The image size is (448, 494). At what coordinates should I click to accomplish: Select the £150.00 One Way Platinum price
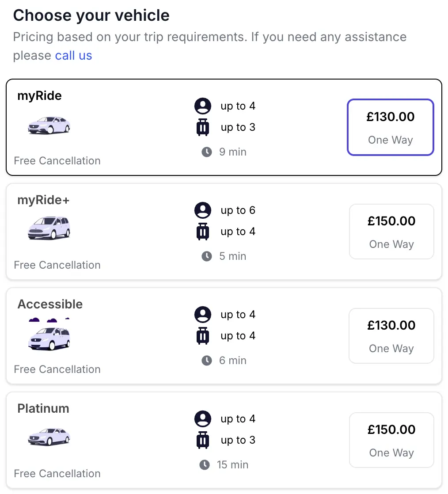391,440
